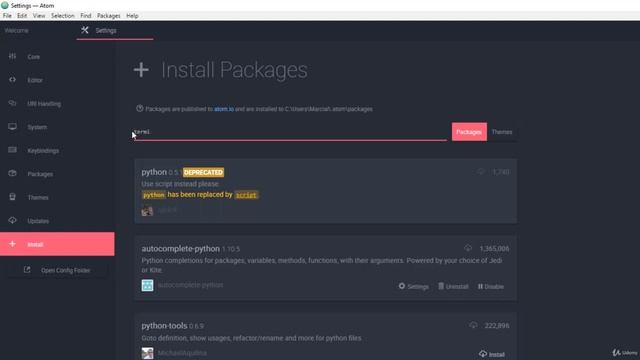Click the Core sliders icon

12,56
